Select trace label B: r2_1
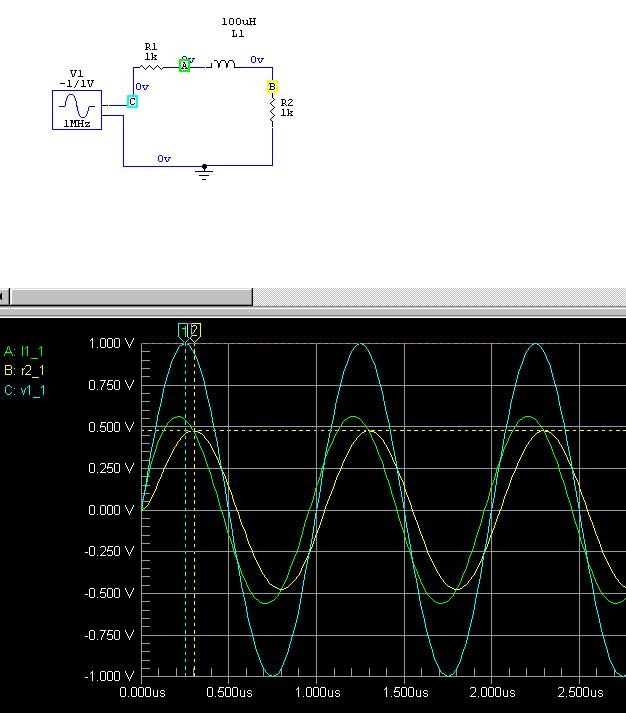The width and height of the screenshot is (626, 713). point(25,370)
